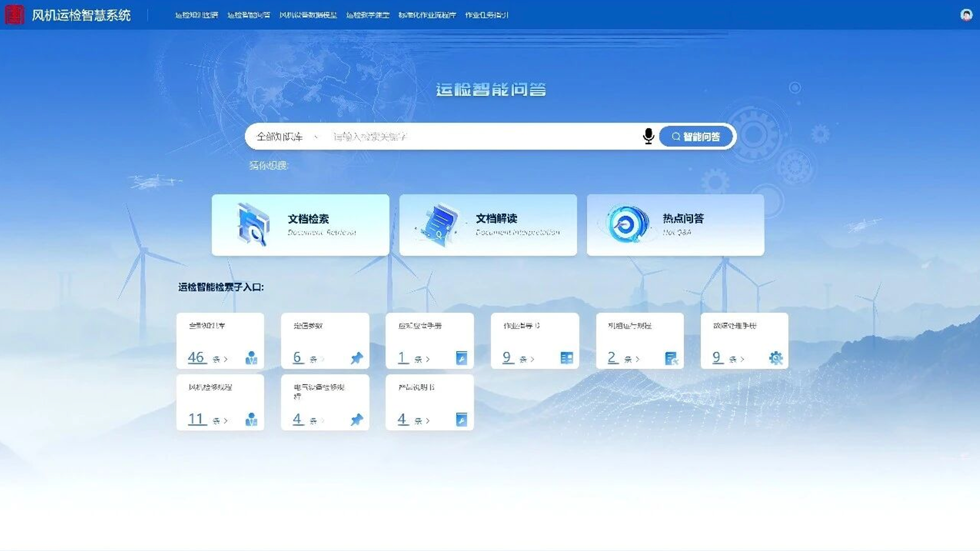Click the pin icon on 定值参数 card
The width and height of the screenshot is (980, 551).
click(x=356, y=358)
